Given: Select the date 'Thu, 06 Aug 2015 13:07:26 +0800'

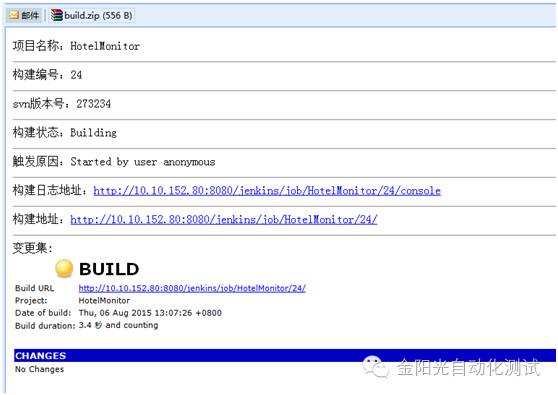Looking at the screenshot, I should (150, 313).
